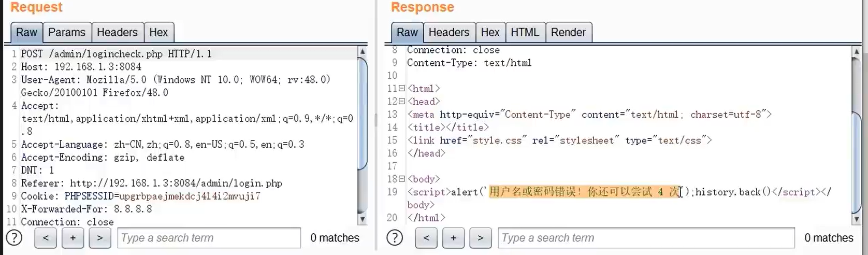868x255 pixels.
Task: Click history.back() in the response script
Action: click(x=733, y=192)
